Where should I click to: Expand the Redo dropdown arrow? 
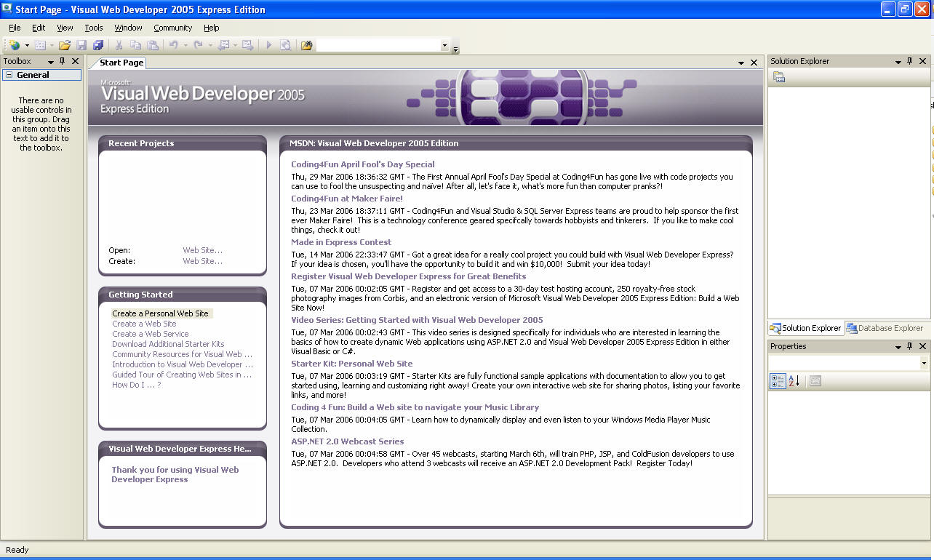click(x=211, y=45)
